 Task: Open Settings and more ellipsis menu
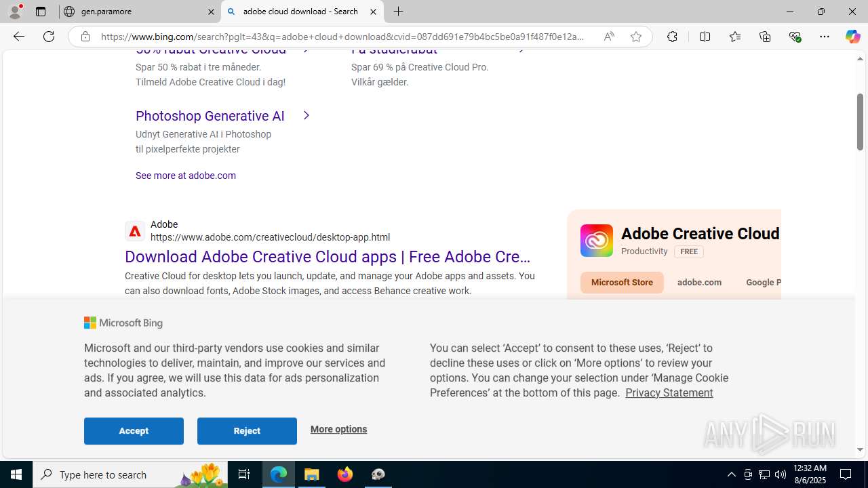[825, 37]
